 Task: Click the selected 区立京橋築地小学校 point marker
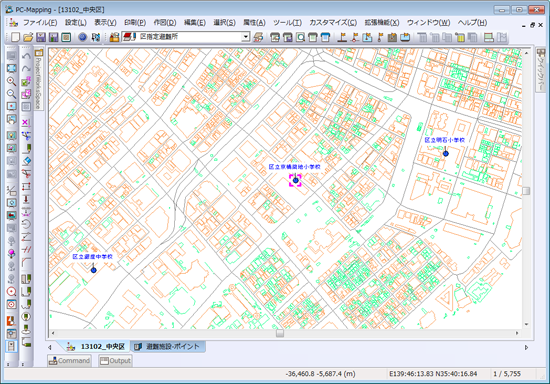pyautogui.click(x=295, y=180)
